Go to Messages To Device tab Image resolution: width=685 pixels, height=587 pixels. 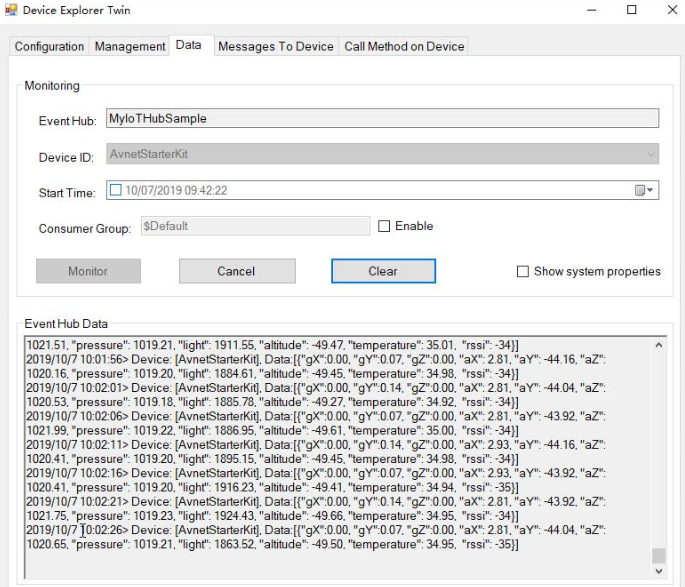point(276,46)
